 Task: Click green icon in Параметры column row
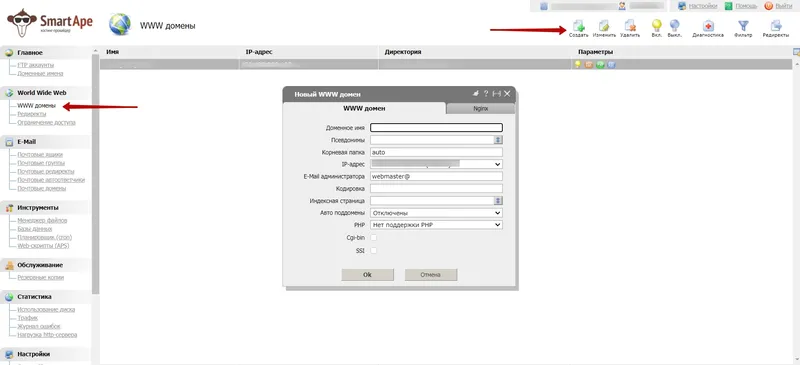pyautogui.click(x=601, y=65)
